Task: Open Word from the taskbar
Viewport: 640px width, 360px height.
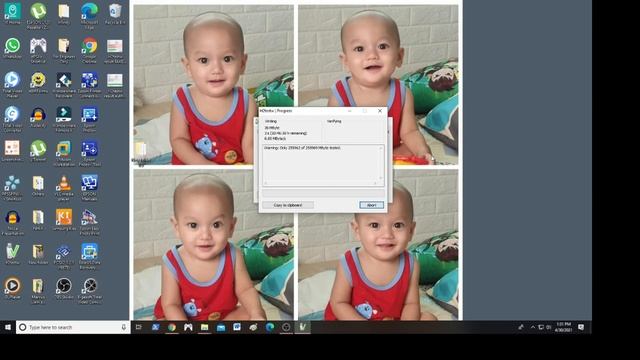Action: point(237,327)
